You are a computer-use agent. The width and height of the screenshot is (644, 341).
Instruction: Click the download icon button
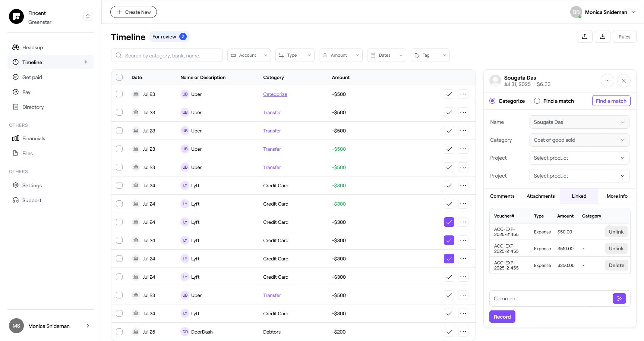(x=603, y=37)
